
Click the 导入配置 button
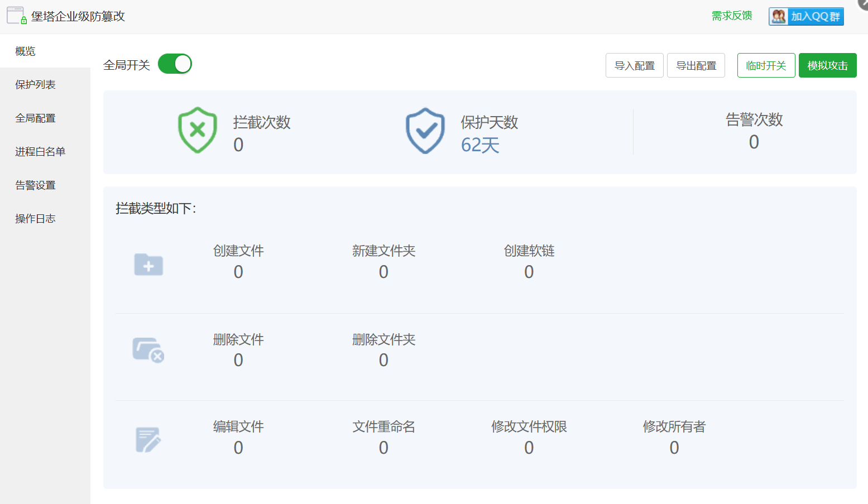point(634,65)
